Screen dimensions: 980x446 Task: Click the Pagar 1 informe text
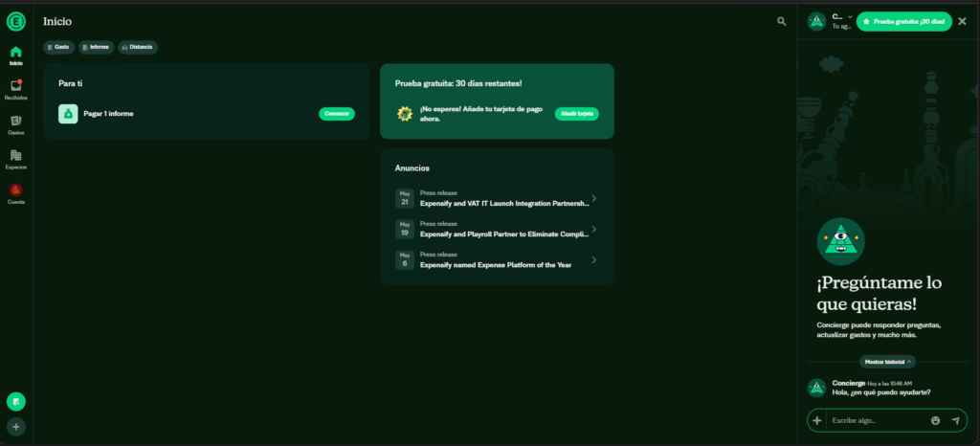[x=109, y=114]
